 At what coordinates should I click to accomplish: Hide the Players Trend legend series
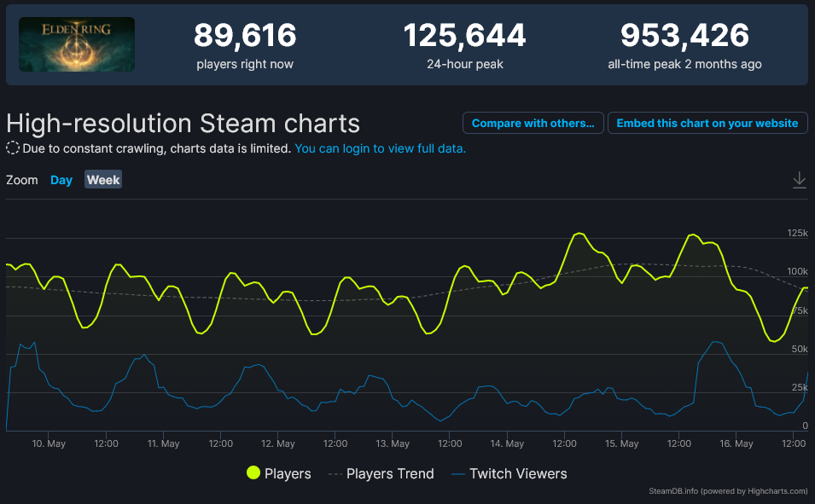[390, 473]
